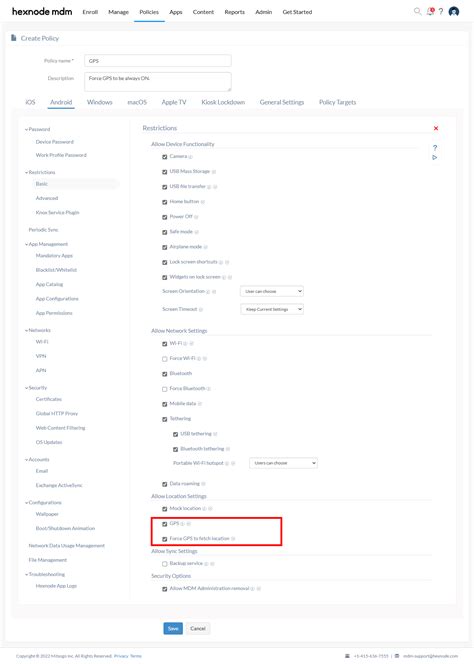Cancel policy creation
Screen dimensions: 474x664
pos(198,628)
